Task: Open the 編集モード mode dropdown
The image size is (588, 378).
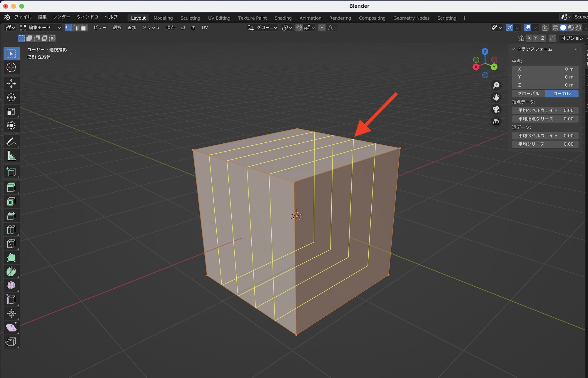Action: tap(40, 28)
